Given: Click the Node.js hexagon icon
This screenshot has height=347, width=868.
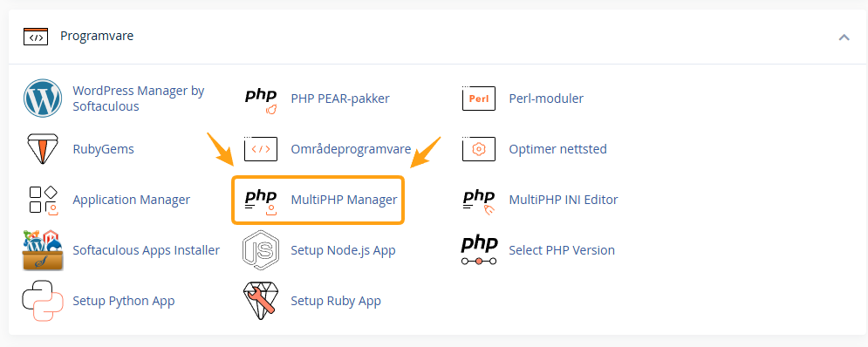Looking at the screenshot, I should click(x=261, y=250).
